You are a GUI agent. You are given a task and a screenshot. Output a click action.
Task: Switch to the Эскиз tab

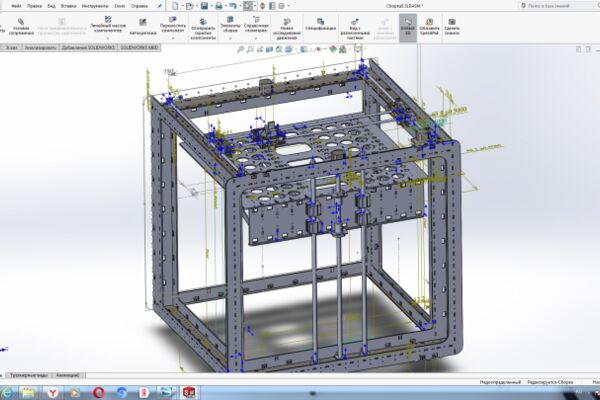pyautogui.click(x=11, y=48)
